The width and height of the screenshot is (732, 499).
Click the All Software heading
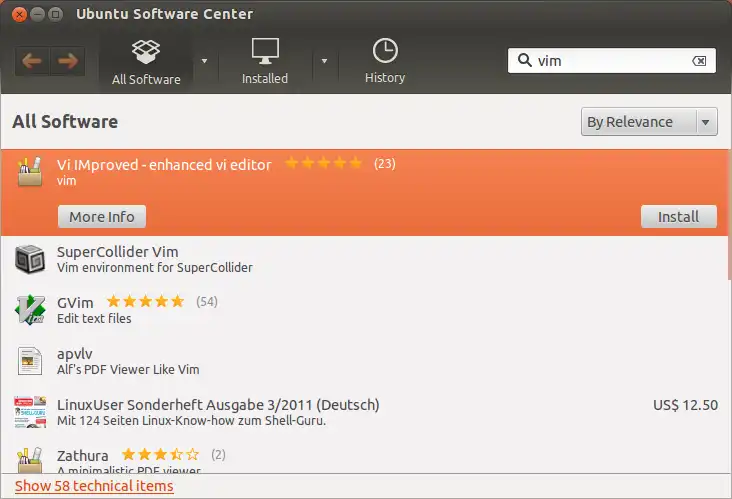[65, 122]
